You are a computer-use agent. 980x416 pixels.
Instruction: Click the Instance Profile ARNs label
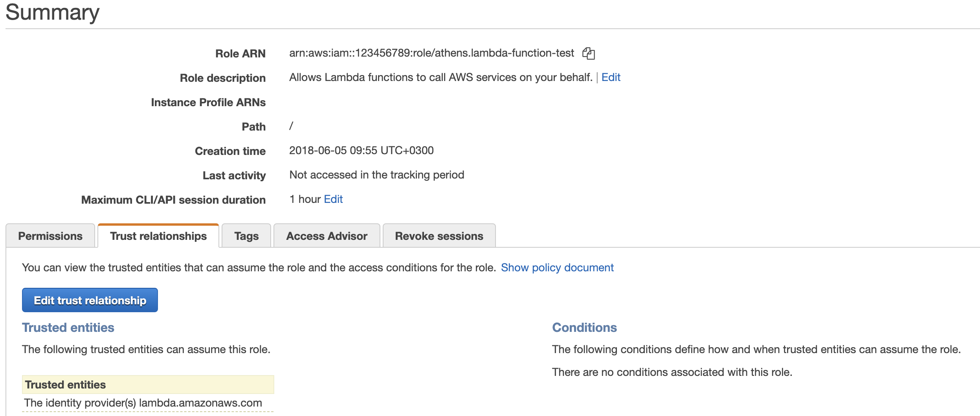[208, 103]
